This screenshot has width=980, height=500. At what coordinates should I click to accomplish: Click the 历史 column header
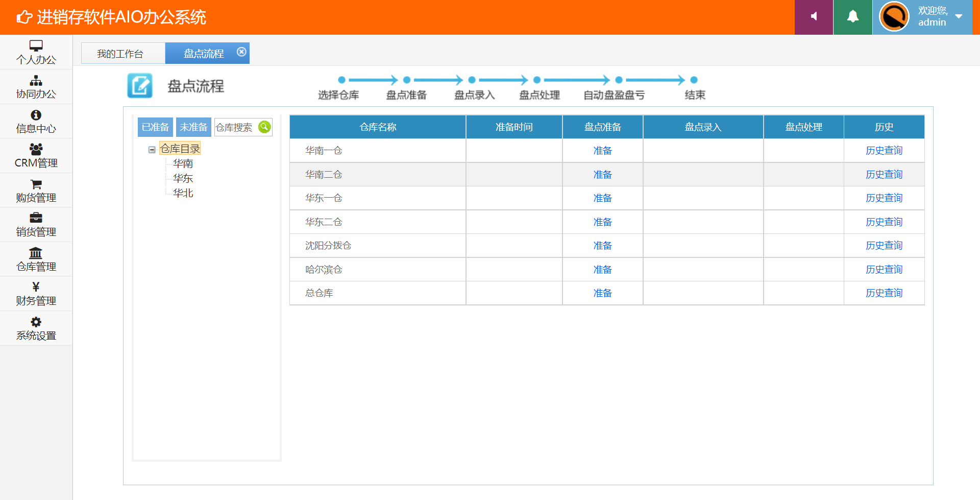884,127
